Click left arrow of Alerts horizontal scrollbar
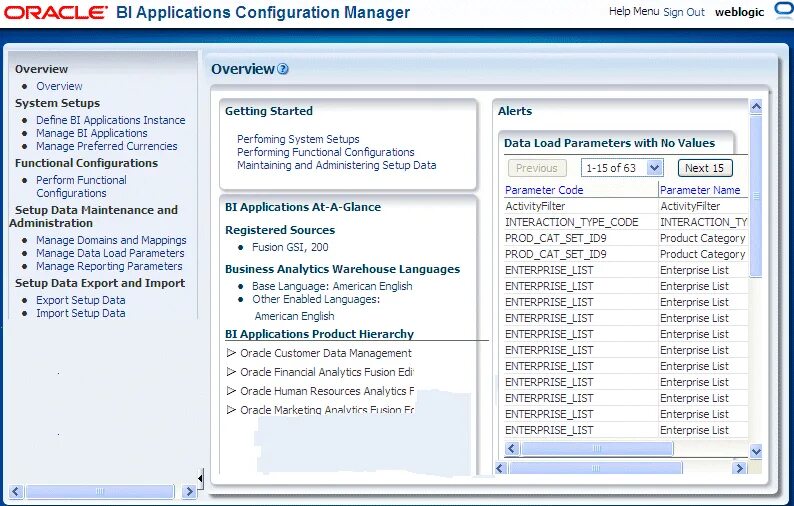Image resolution: width=794 pixels, height=506 pixels. [501, 468]
